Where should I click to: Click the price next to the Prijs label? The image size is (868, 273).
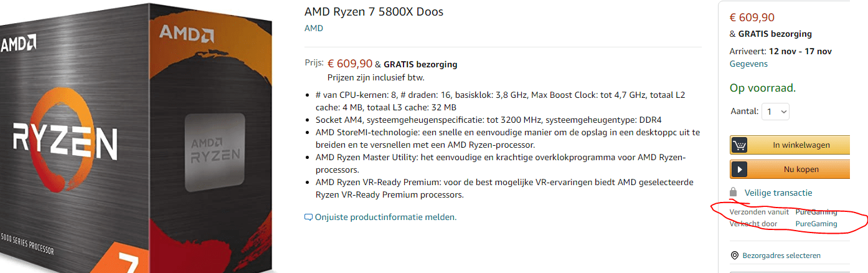pos(350,64)
